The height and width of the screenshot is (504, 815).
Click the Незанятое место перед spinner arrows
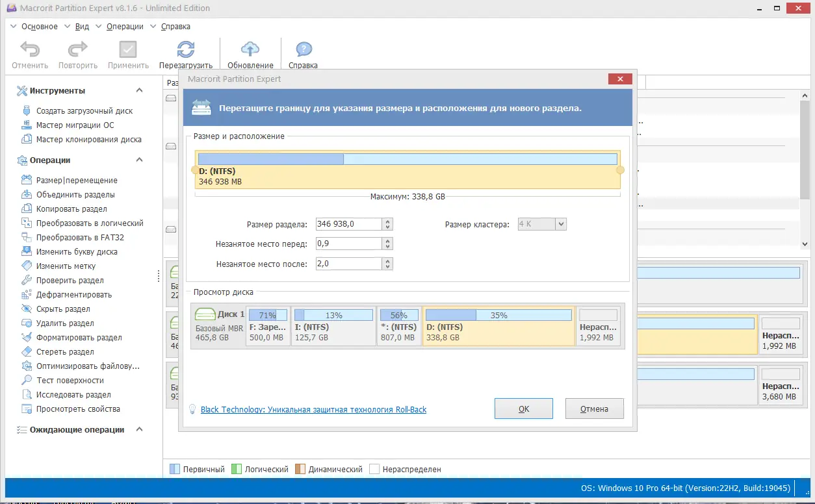388,244
